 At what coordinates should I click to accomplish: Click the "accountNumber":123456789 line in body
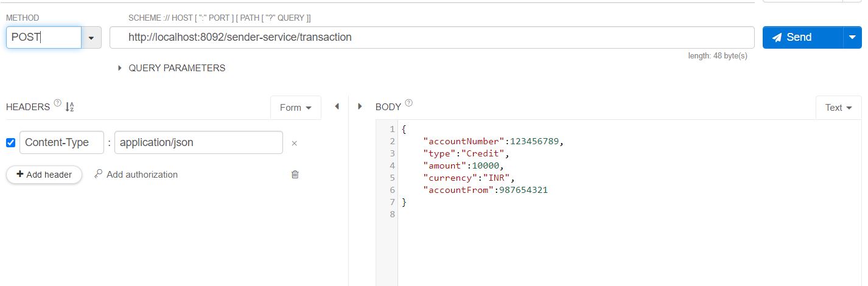494,141
